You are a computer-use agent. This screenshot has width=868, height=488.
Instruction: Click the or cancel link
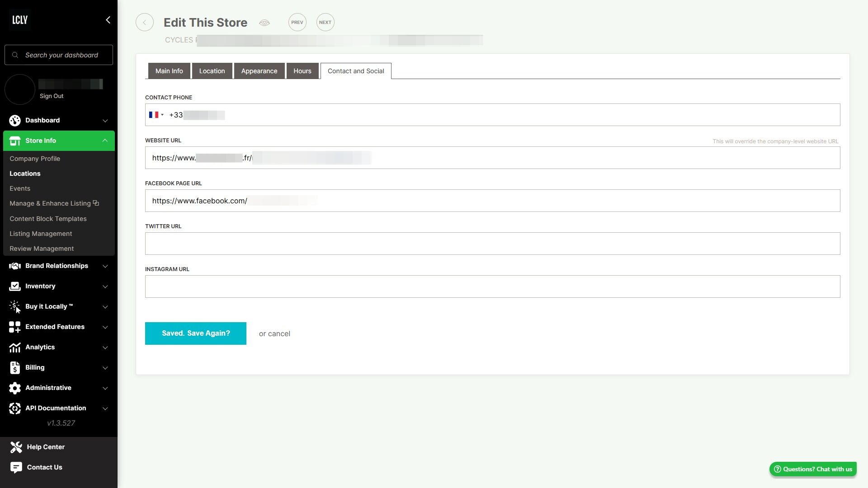point(274,334)
